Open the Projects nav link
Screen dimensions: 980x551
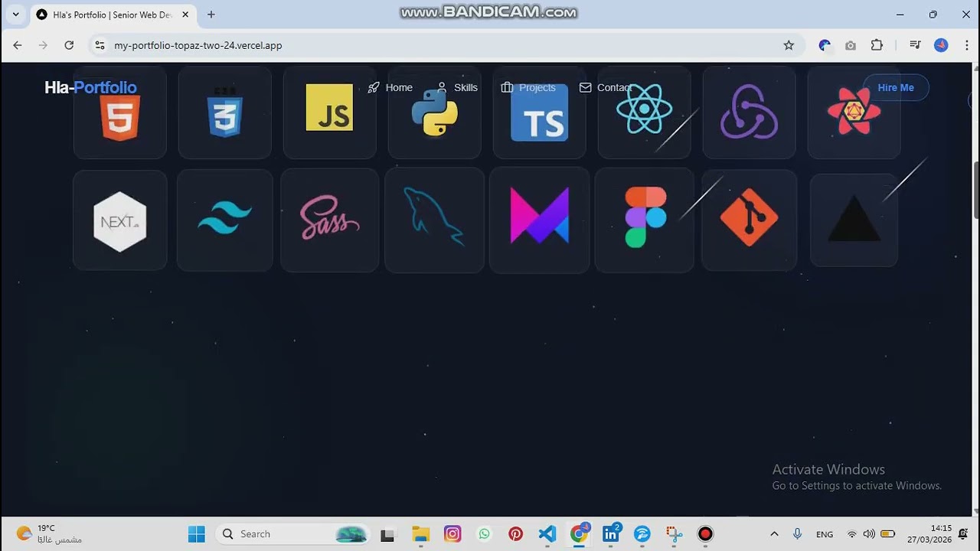(x=528, y=87)
